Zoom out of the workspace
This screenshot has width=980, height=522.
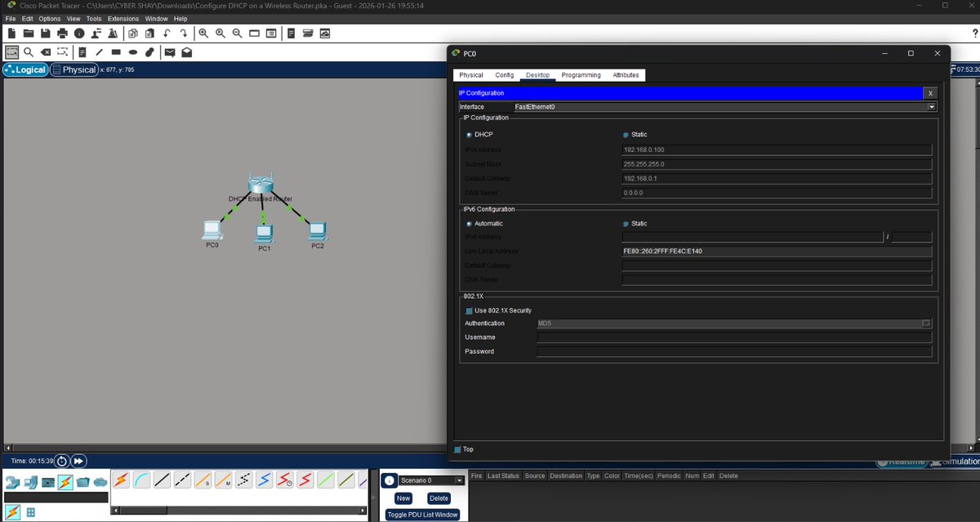pyautogui.click(x=237, y=33)
